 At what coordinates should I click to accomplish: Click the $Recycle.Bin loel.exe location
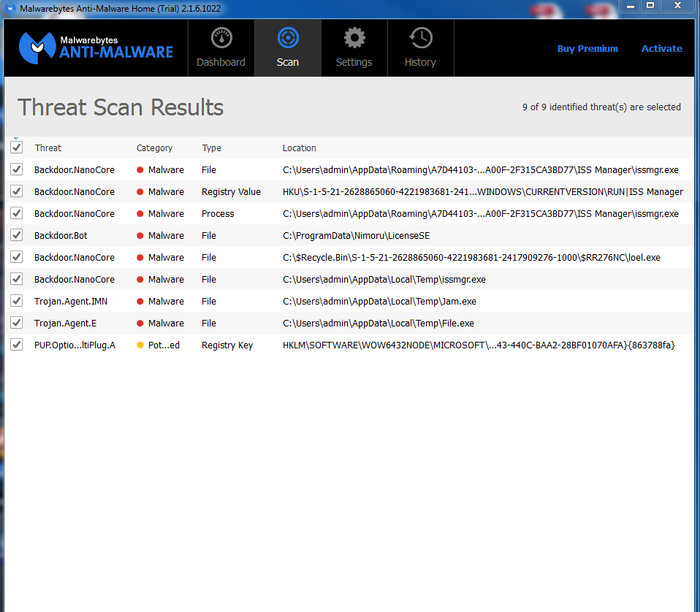[x=471, y=258]
